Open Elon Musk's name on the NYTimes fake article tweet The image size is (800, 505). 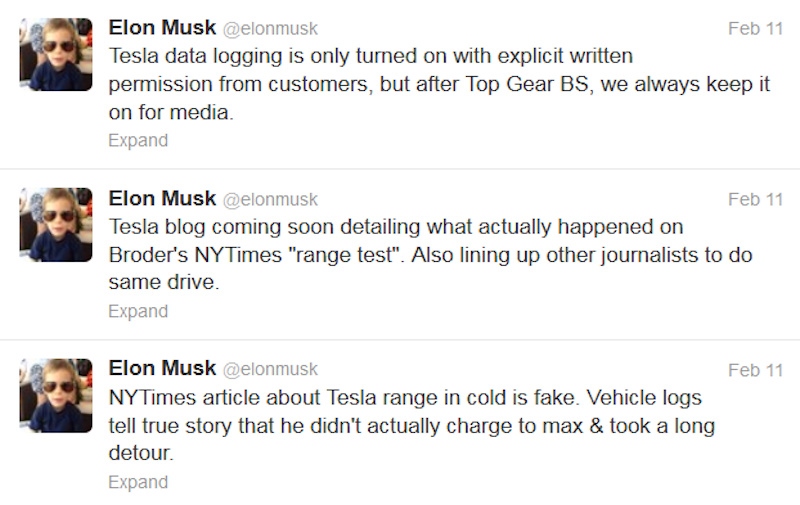[x=161, y=370]
